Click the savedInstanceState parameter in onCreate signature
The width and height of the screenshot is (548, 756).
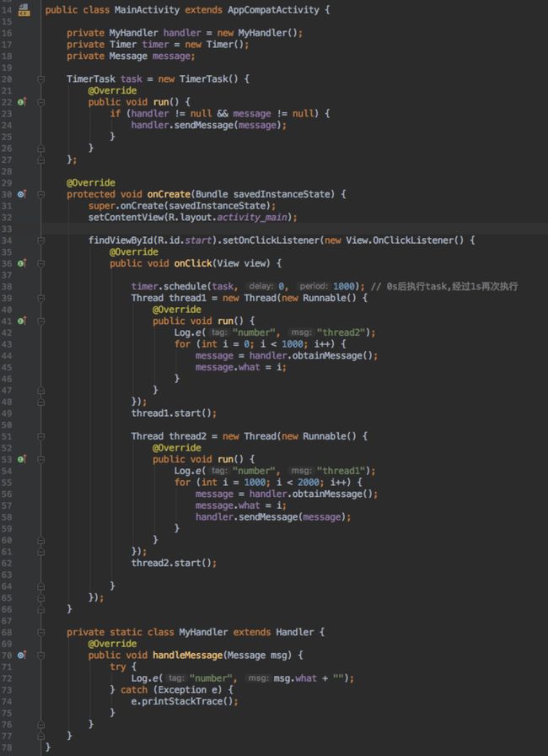(283, 194)
